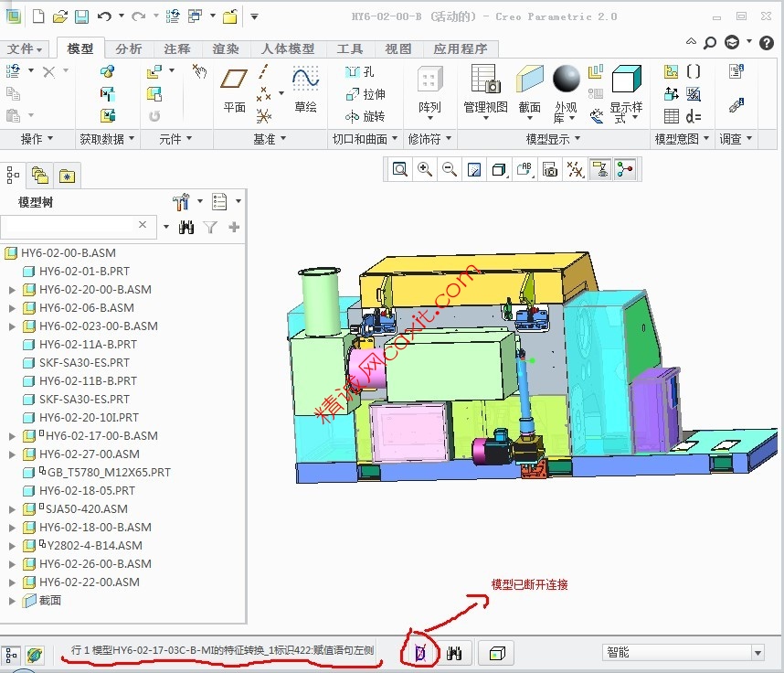Switch to the Annotate (注释) tab
784x673 pixels.
(x=177, y=48)
